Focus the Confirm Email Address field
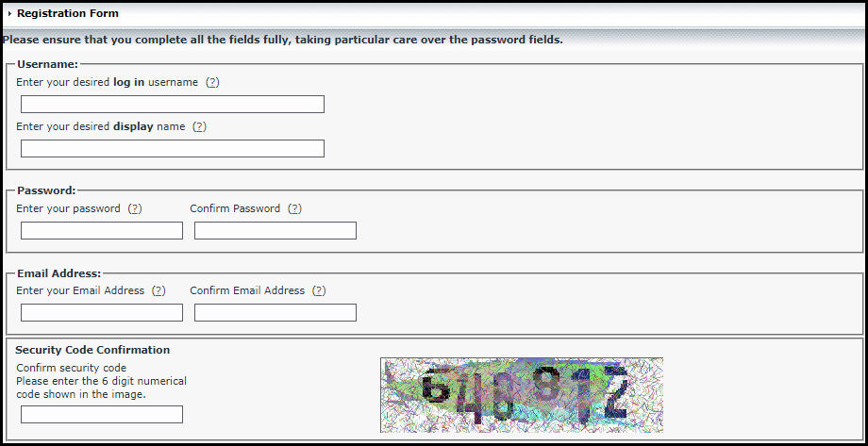This screenshot has width=868, height=446. (275, 312)
